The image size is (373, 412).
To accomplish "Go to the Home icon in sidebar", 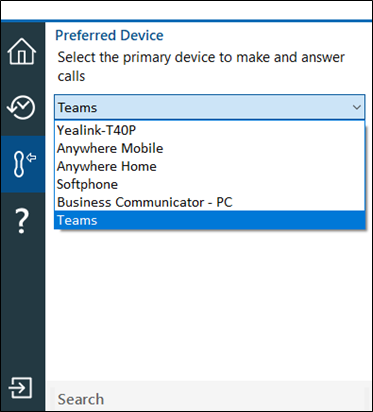I will [x=22, y=51].
